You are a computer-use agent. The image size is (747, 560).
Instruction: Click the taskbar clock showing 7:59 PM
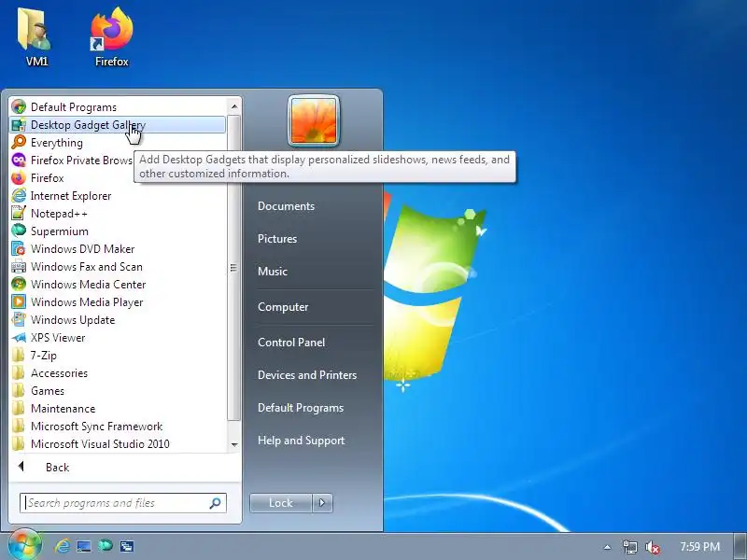coord(699,547)
